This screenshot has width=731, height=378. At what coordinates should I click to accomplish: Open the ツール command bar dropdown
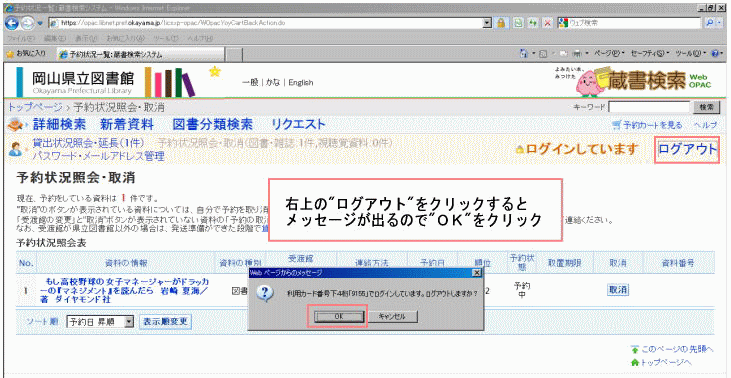[x=691, y=54]
